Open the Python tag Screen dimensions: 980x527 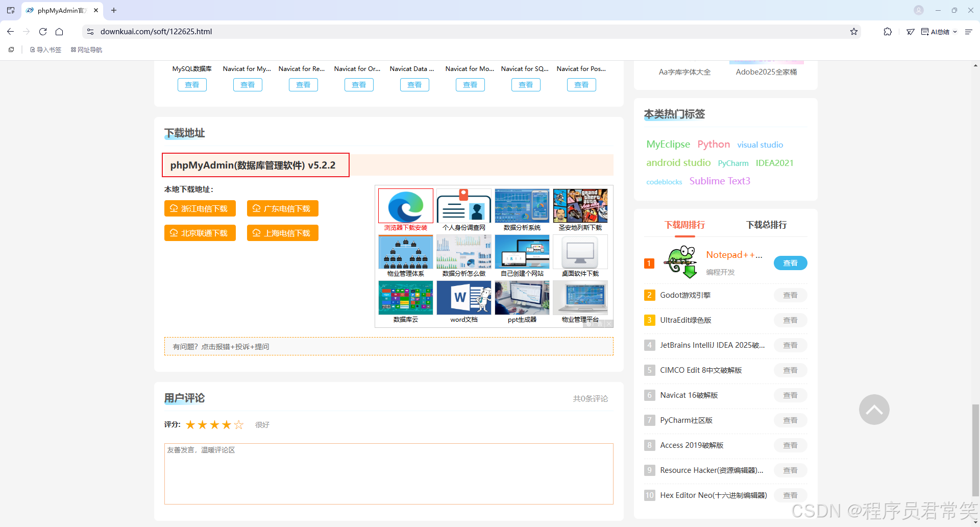[714, 144]
